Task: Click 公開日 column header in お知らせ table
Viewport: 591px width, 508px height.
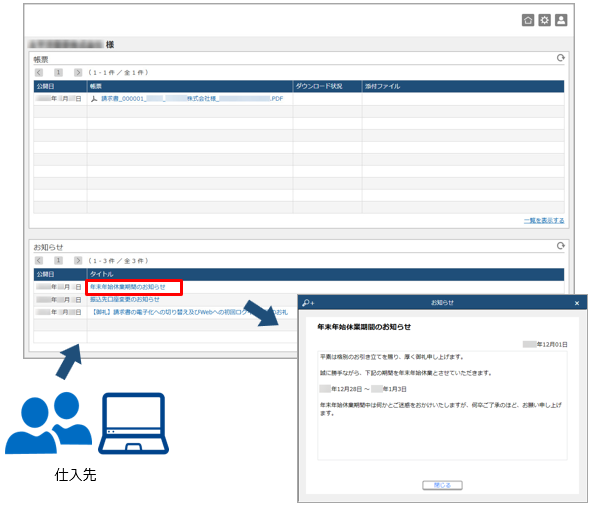Action: click(x=60, y=274)
